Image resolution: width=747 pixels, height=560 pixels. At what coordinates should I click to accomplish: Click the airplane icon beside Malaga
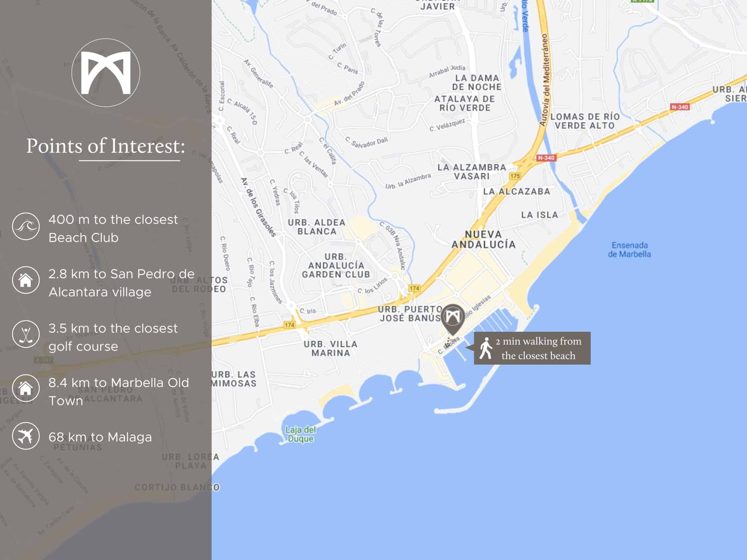[x=26, y=436]
